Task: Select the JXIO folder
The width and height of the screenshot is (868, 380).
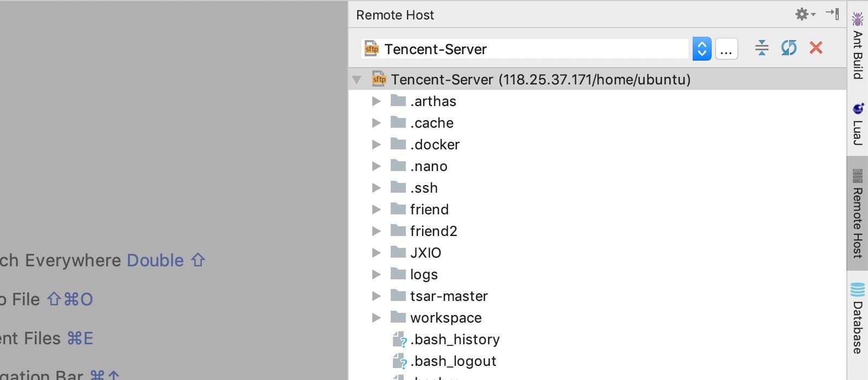Action: (x=425, y=253)
